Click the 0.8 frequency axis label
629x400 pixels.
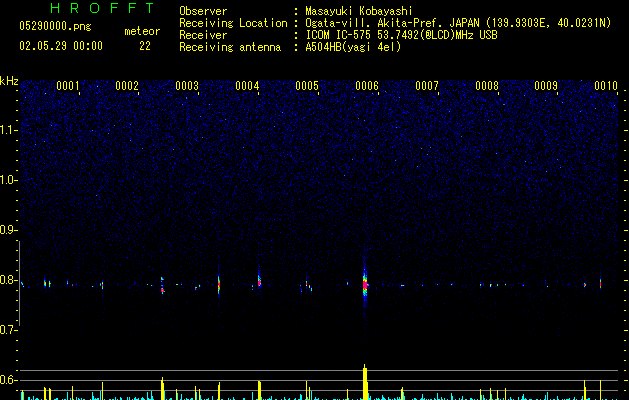pyautogui.click(x=8, y=280)
